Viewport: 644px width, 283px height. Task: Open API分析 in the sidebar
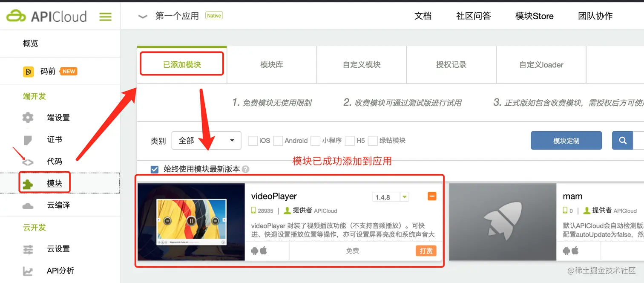coord(60,271)
